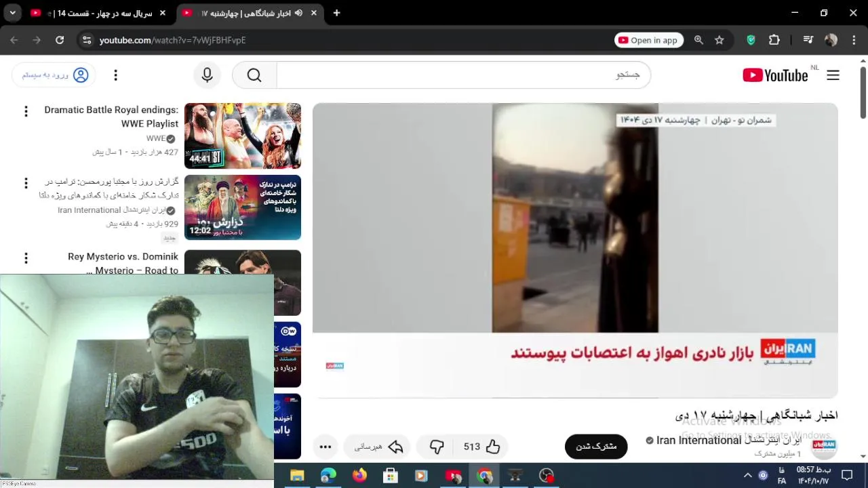This screenshot has width=868, height=488.
Task: Open the green shield extension
Action: 751,40
